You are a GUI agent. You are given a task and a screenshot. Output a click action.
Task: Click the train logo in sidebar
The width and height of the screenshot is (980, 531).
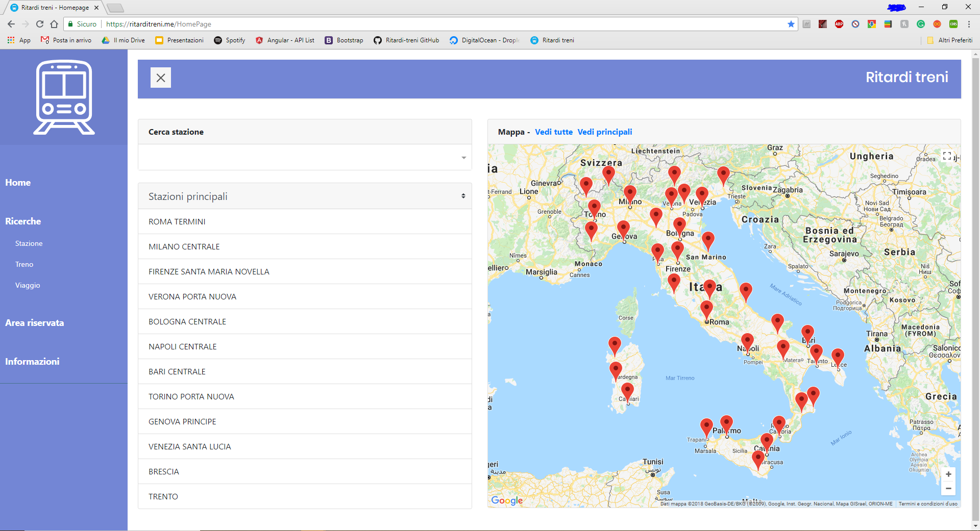coord(64,97)
